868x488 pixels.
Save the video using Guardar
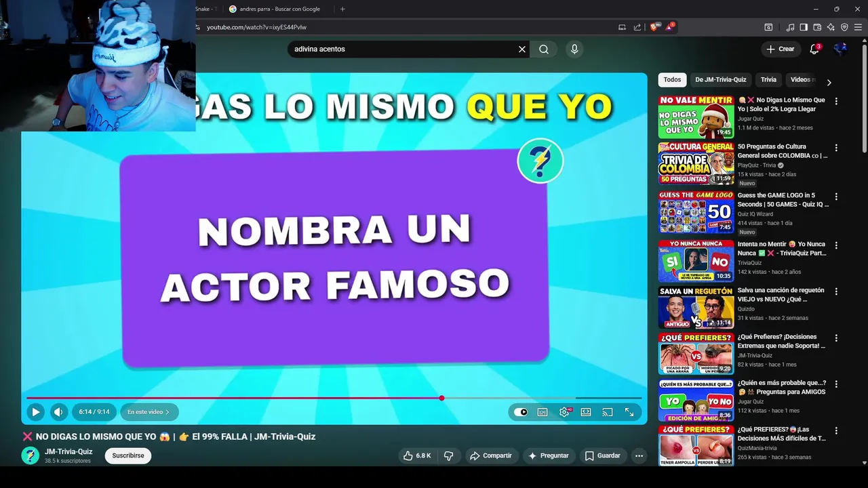pos(603,455)
